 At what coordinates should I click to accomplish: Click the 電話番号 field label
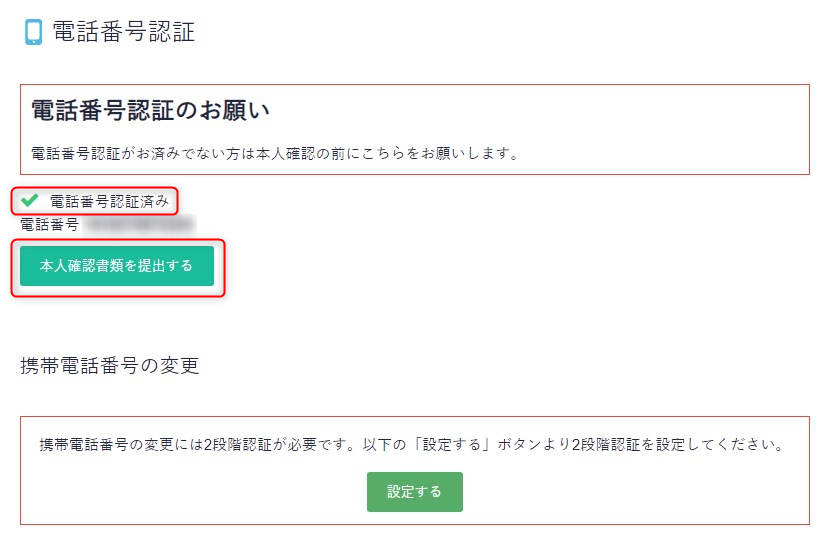[x=50, y=225]
